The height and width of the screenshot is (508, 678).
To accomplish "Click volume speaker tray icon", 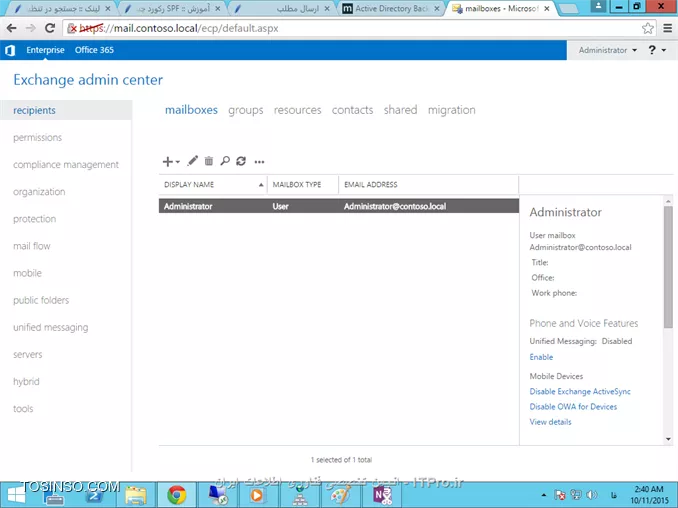I will tap(592, 495).
